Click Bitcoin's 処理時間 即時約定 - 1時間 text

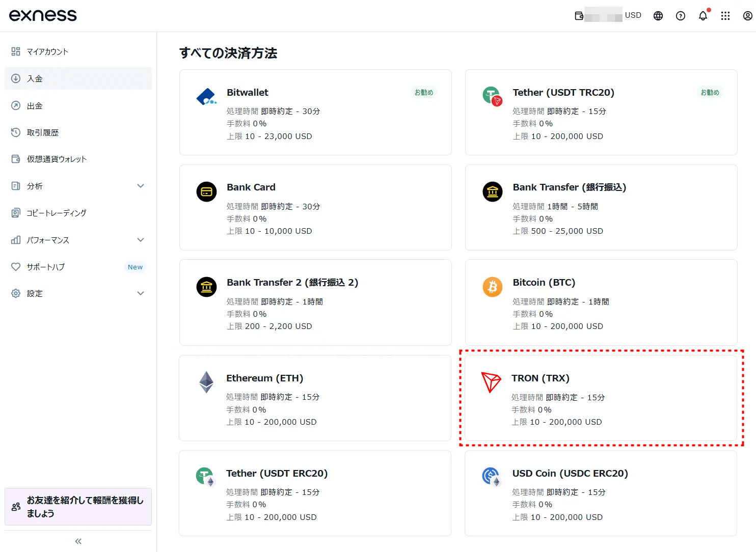click(x=561, y=301)
